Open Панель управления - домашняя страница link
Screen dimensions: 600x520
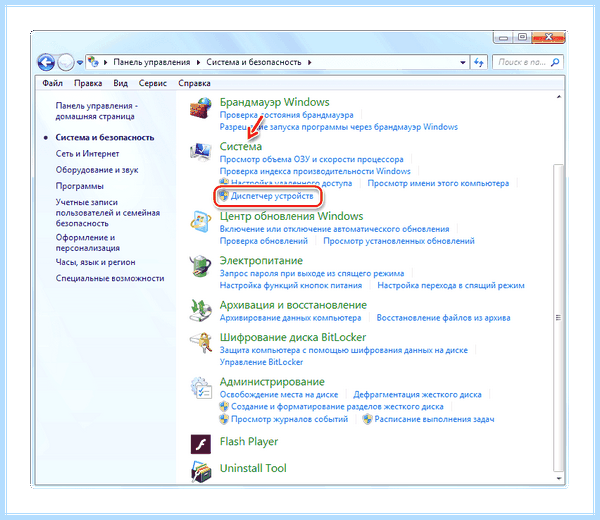(x=96, y=111)
